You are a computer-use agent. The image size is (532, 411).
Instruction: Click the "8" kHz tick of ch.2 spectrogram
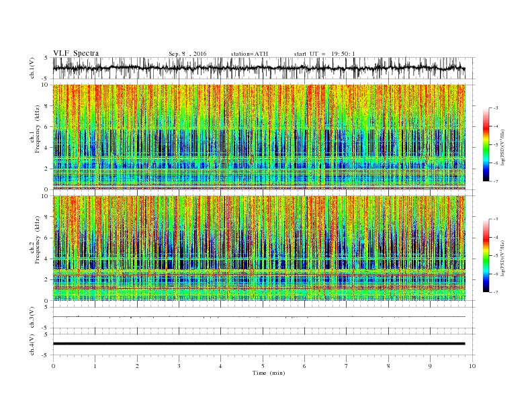tap(47, 217)
